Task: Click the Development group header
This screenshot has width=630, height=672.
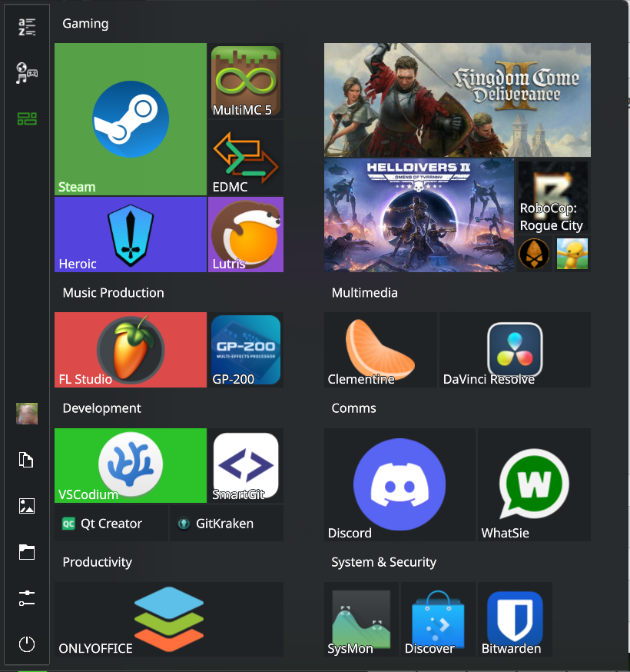Action: pyautogui.click(x=102, y=408)
